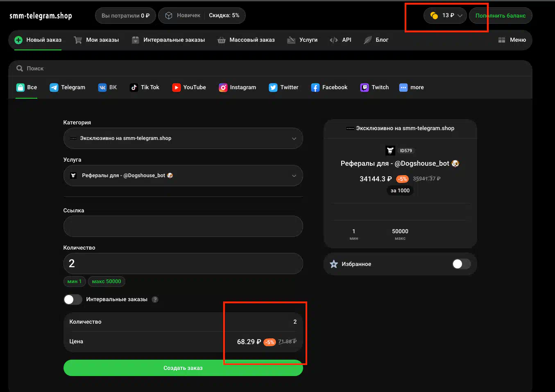Select the Telegram category tab
The width and height of the screenshot is (555, 392).
coord(68,88)
